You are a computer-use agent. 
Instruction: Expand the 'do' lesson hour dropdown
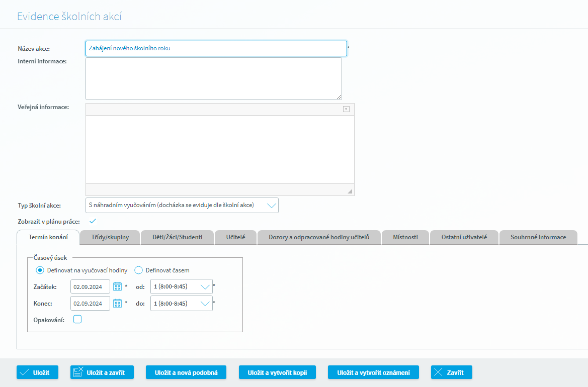[x=182, y=304]
